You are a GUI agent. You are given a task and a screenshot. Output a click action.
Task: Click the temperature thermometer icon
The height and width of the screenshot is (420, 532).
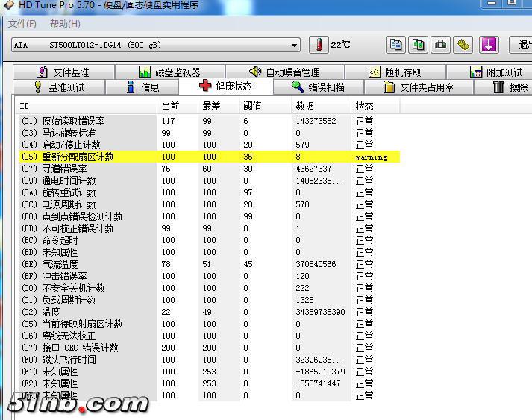[319, 45]
